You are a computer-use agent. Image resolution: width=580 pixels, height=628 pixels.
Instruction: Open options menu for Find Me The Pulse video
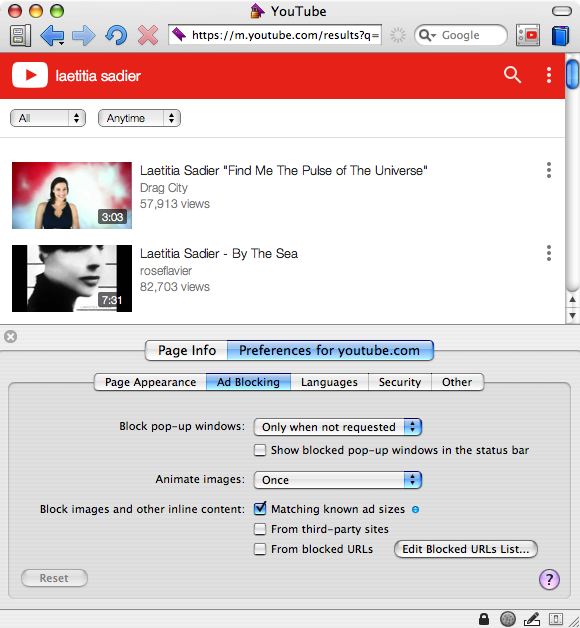(x=549, y=170)
